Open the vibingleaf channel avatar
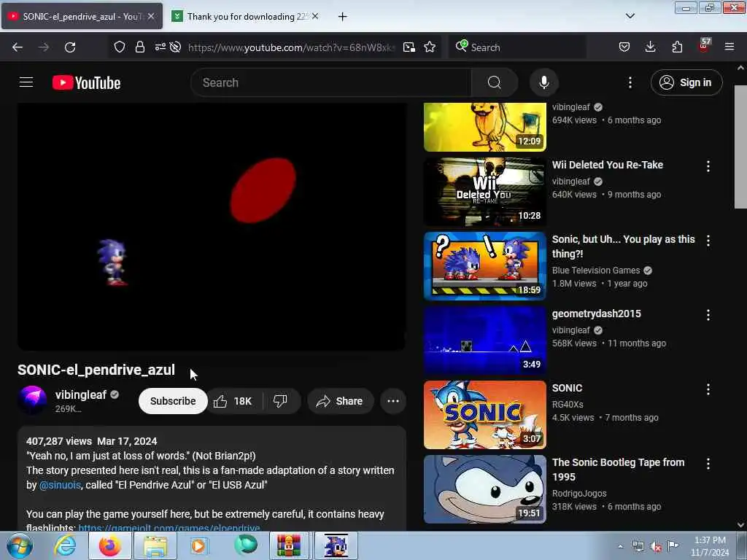747x560 pixels. 32,400
